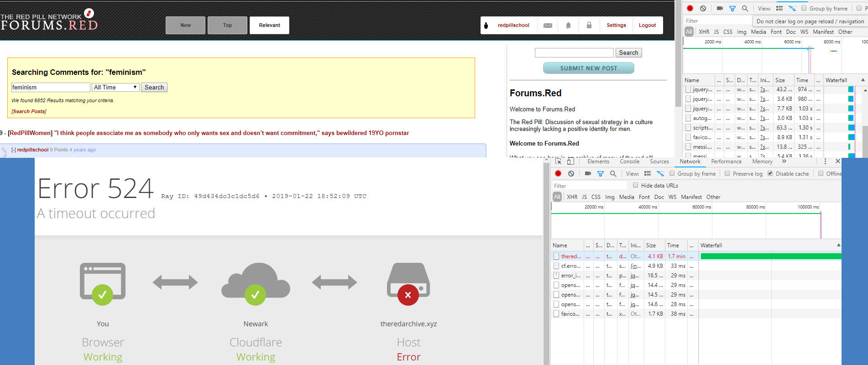Image resolution: width=868 pixels, height=365 pixels.
Task: Select the Relevant sorting tab on forum
Action: pos(270,25)
